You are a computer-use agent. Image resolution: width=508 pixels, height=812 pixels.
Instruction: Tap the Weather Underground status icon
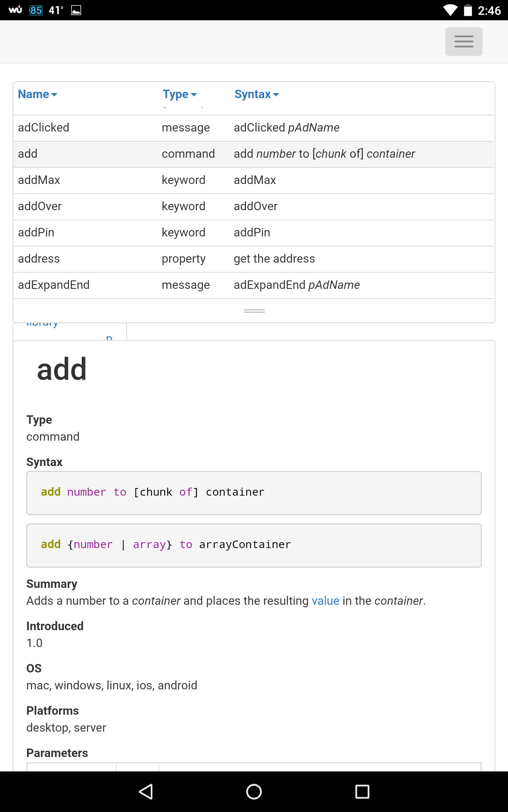(x=15, y=10)
